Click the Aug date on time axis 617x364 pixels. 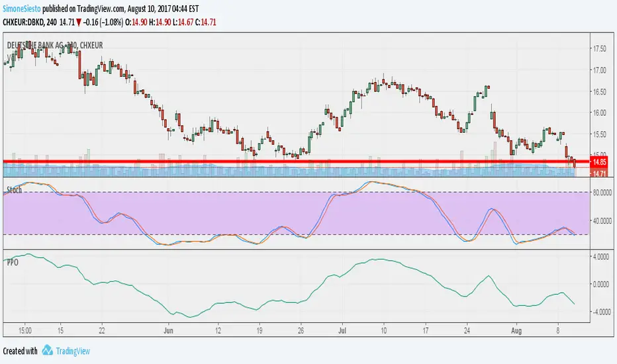point(516,330)
